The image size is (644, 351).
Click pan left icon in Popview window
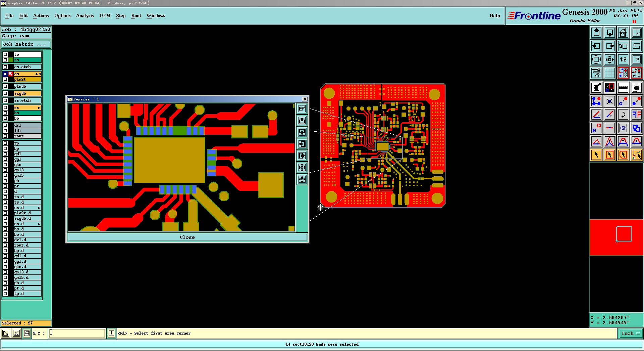[x=302, y=144]
